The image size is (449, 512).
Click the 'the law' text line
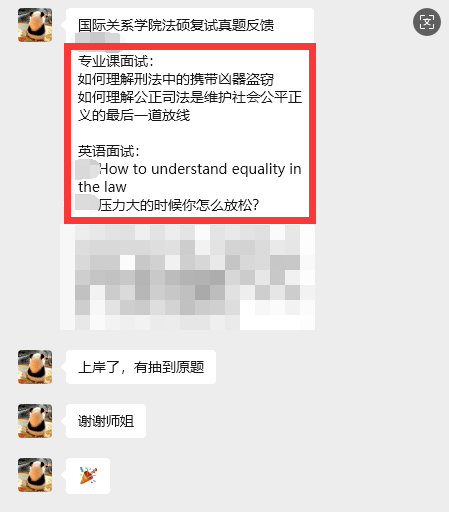click(102, 187)
